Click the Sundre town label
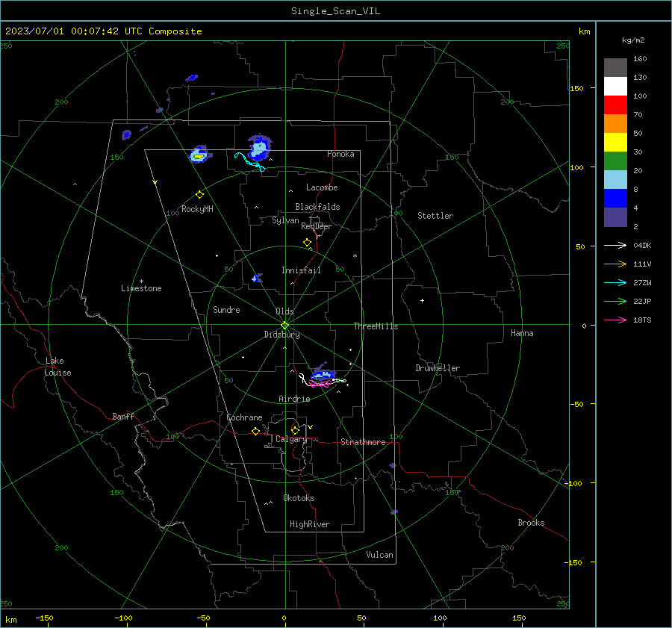The width and height of the screenshot is (672, 628). pos(226,310)
